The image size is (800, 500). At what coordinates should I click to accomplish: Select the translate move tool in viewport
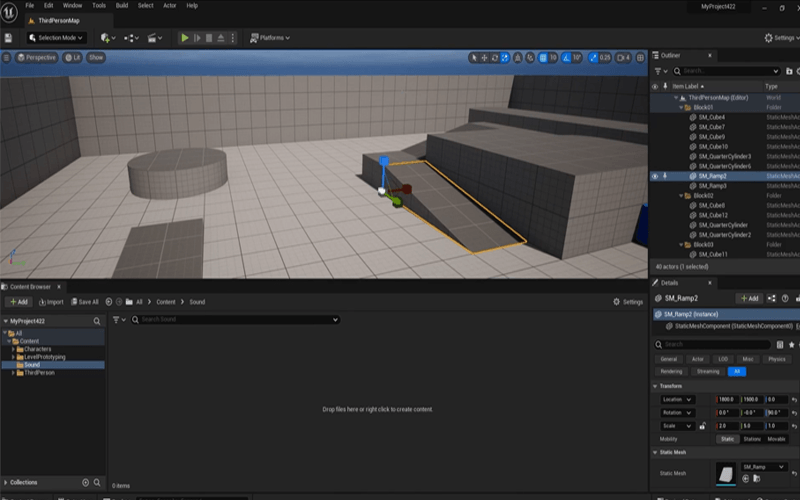coord(484,58)
